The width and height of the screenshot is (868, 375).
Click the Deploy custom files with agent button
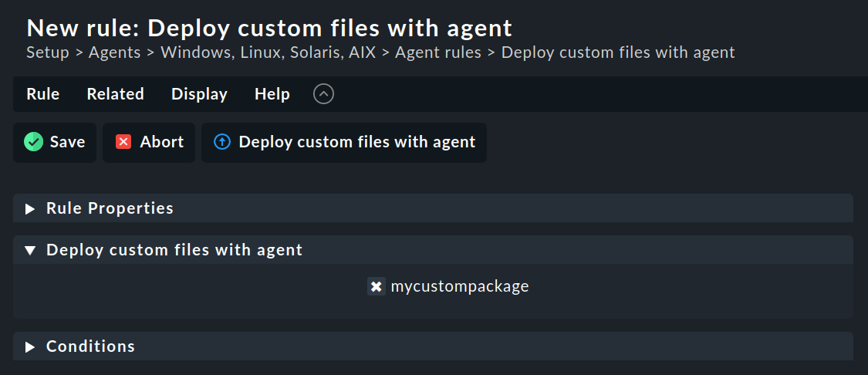tap(344, 142)
